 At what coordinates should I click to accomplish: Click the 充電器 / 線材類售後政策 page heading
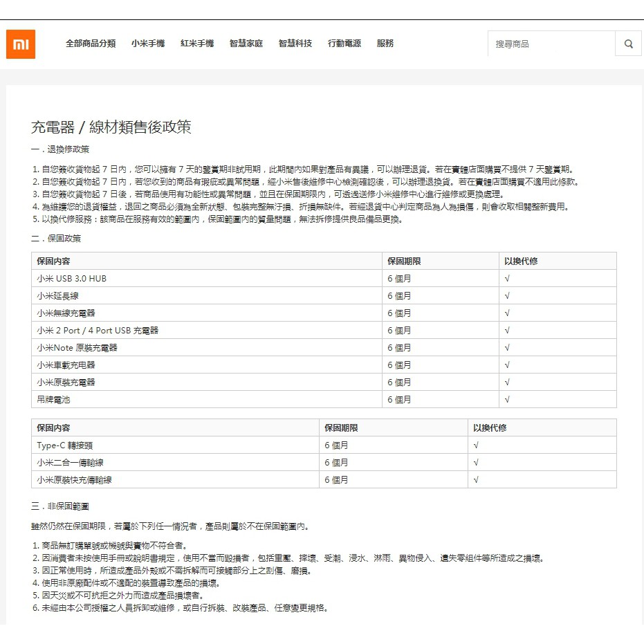[x=111, y=127]
